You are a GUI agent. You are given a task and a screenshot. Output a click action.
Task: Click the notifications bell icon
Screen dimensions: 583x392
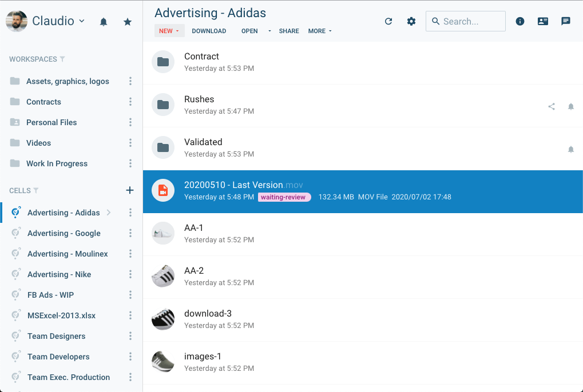coord(104,21)
